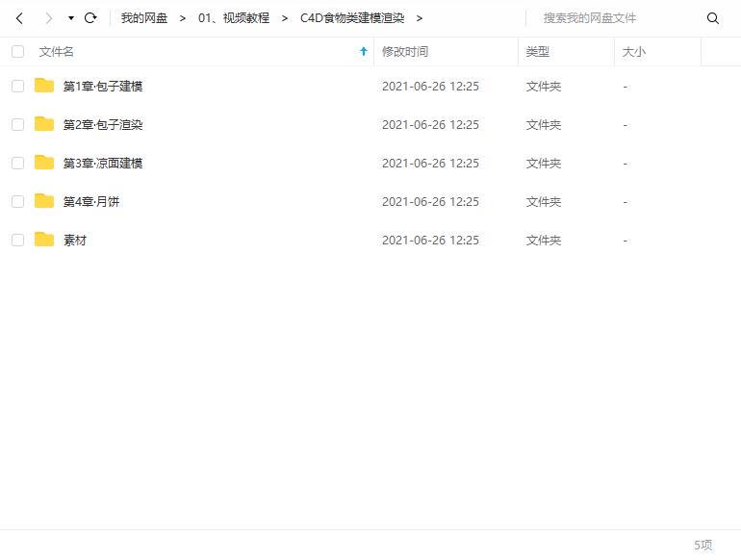
Task: Go forward with the right arrow icon
Action: click(x=48, y=18)
